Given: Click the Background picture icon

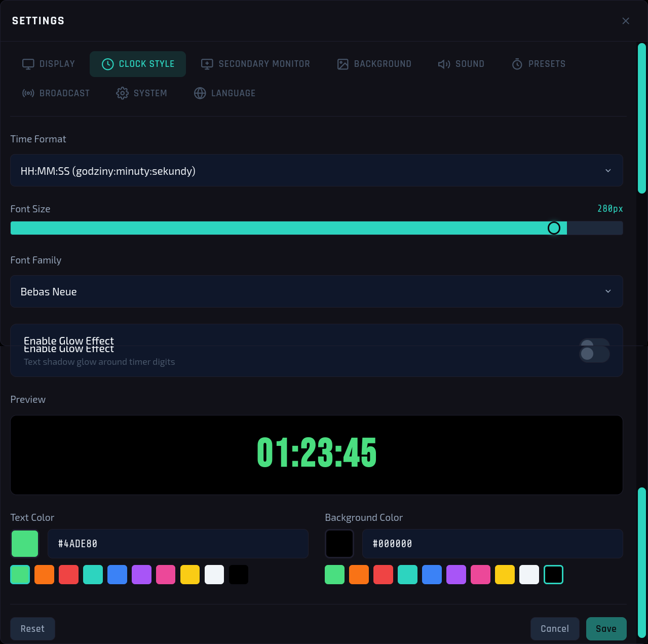Looking at the screenshot, I should click(x=343, y=64).
